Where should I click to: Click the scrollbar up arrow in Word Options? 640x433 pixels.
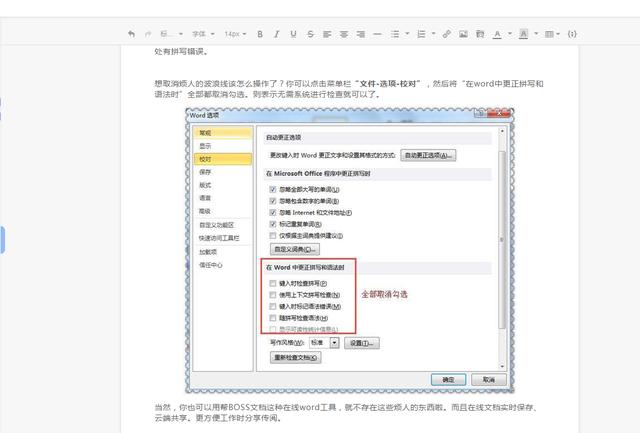[502, 131]
